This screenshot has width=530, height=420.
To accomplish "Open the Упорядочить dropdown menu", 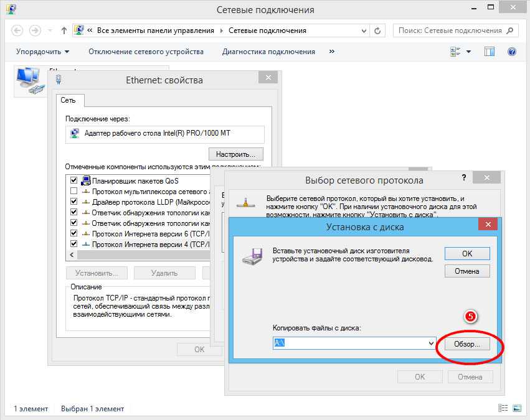I will click(42, 52).
